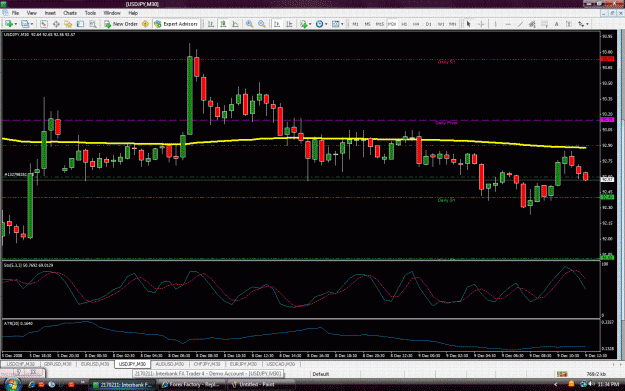
Task: Toggle the Terminal window icon
Action: click(x=81, y=24)
